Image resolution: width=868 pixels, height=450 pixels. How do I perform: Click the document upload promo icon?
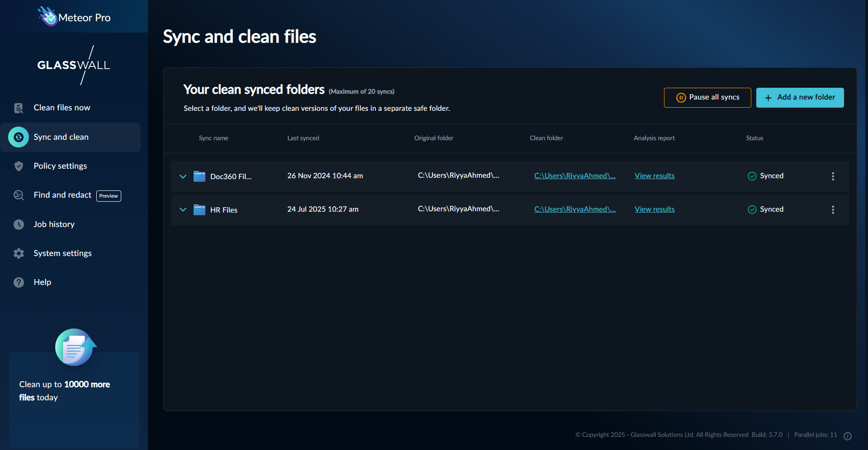[x=76, y=347]
